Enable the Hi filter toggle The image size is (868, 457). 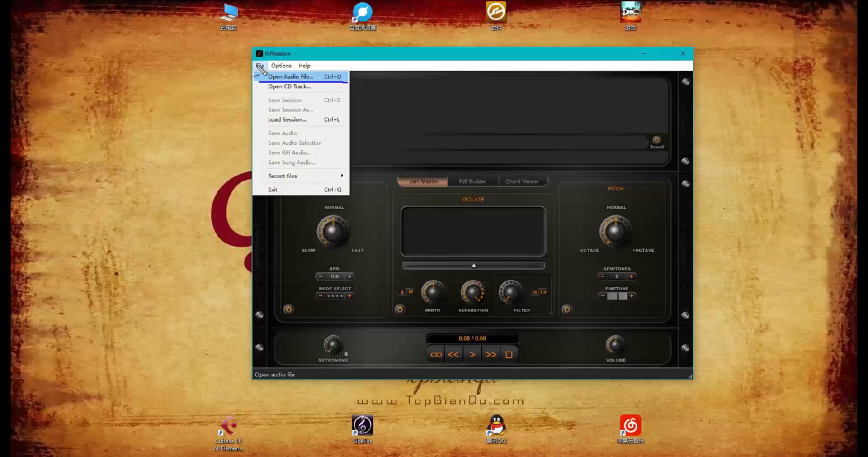(x=534, y=292)
